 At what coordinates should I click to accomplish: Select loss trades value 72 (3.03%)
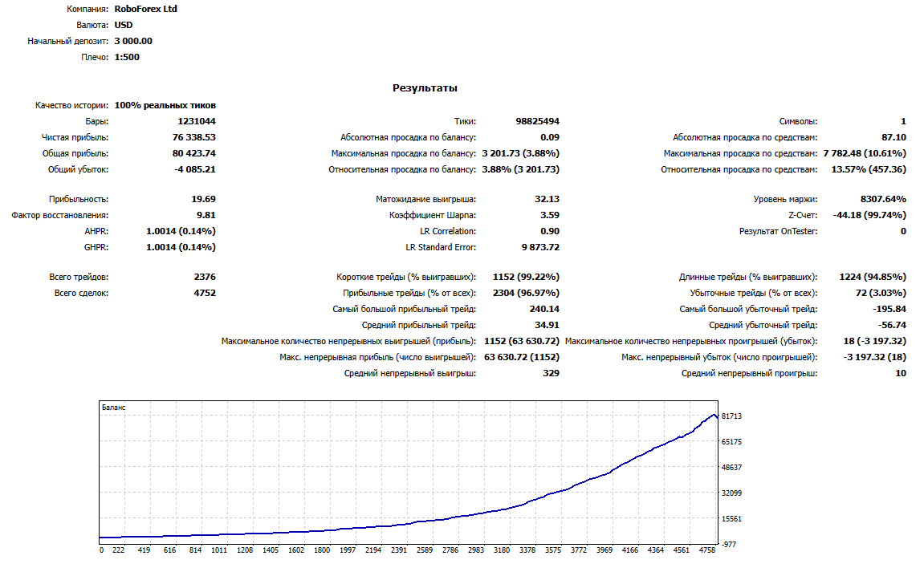(881, 293)
